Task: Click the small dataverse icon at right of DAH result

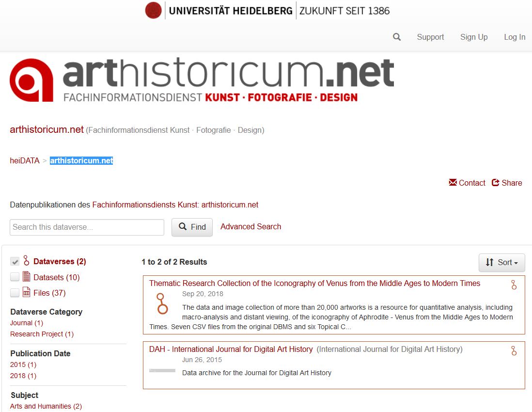Action: 514,350
